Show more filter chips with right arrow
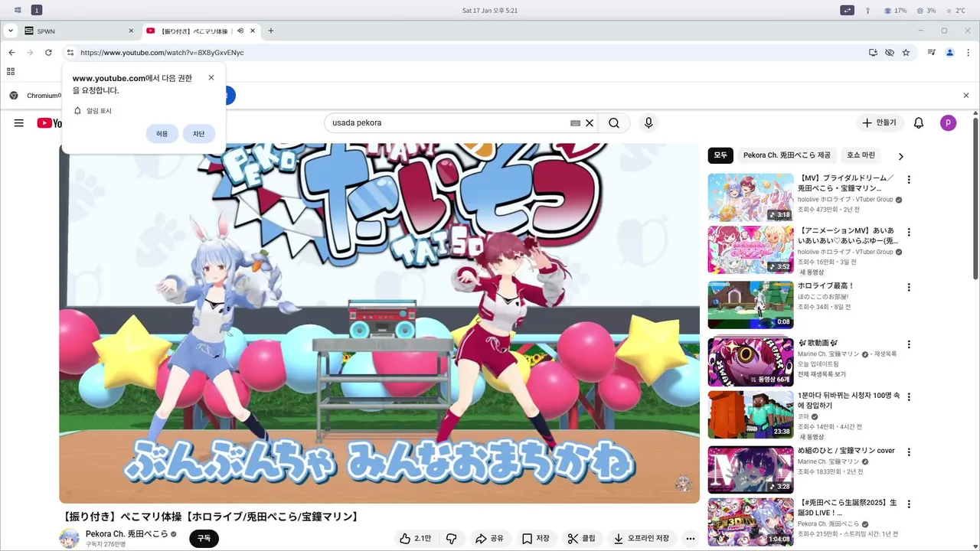The height and width of the screenshot is (551, 980). pos(901,156)
